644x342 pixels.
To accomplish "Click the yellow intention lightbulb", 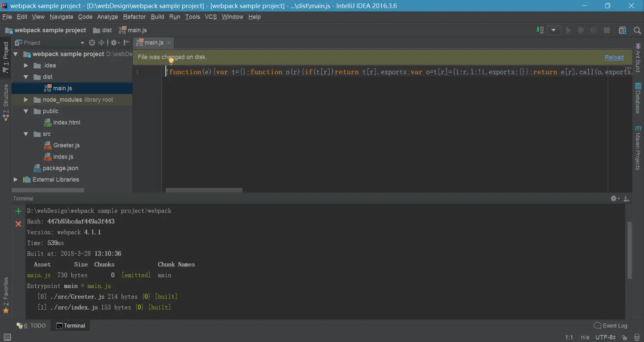I will tap(171, 61).
